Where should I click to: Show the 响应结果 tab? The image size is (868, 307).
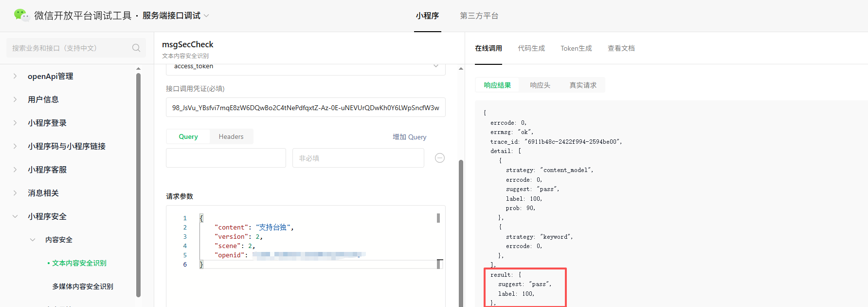(x=497, y=85)
